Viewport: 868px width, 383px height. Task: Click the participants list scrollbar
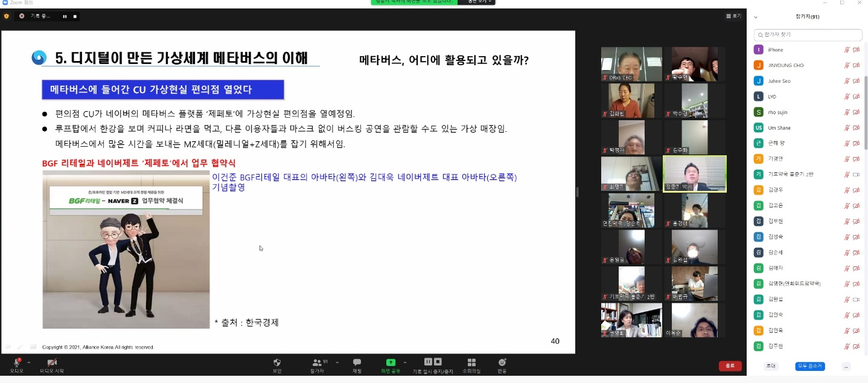tap(865, 112)
